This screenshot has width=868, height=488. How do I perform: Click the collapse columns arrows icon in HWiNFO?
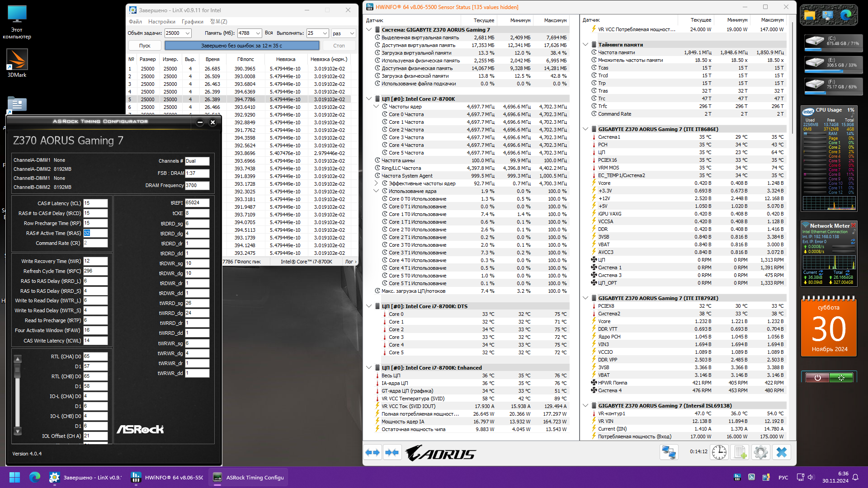[392, 452]
